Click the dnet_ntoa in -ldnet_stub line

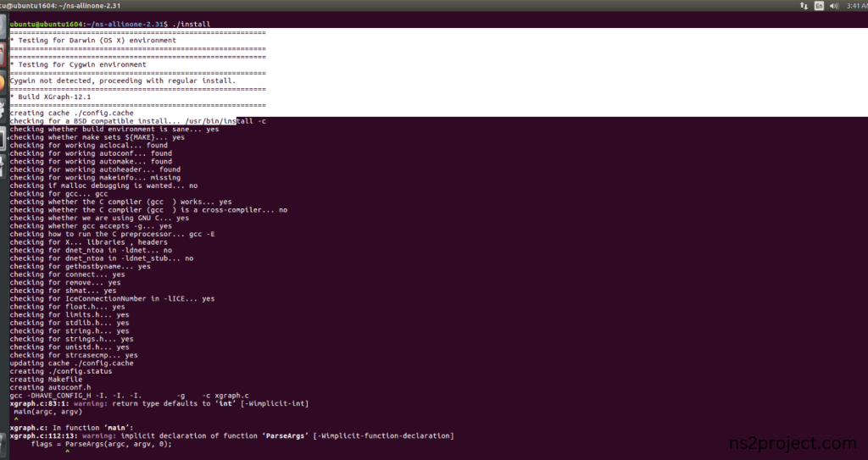(x=102, y=258)
